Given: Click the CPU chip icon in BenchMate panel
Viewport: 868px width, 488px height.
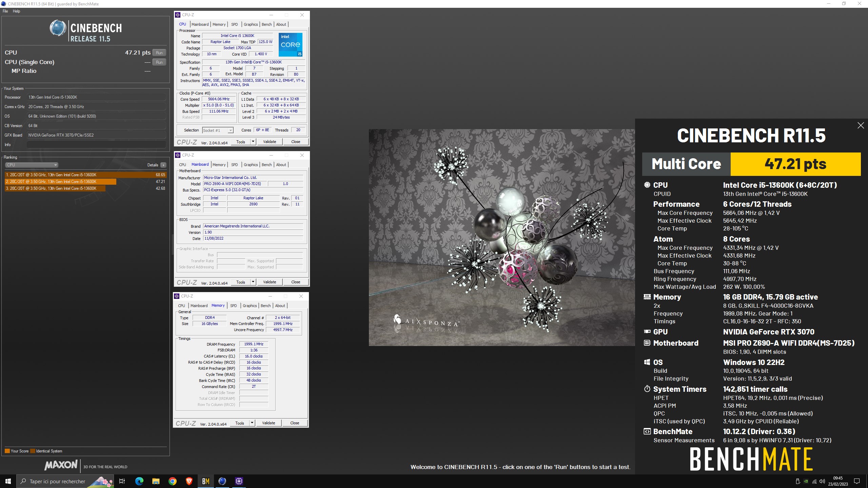Looking at the screenshot, I should tap(647, 185).
